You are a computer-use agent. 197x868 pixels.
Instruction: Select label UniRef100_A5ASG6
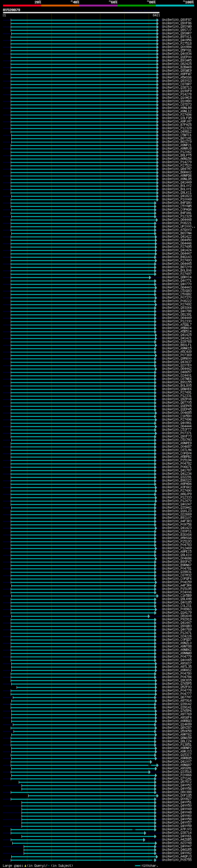[x=177, y=78]
